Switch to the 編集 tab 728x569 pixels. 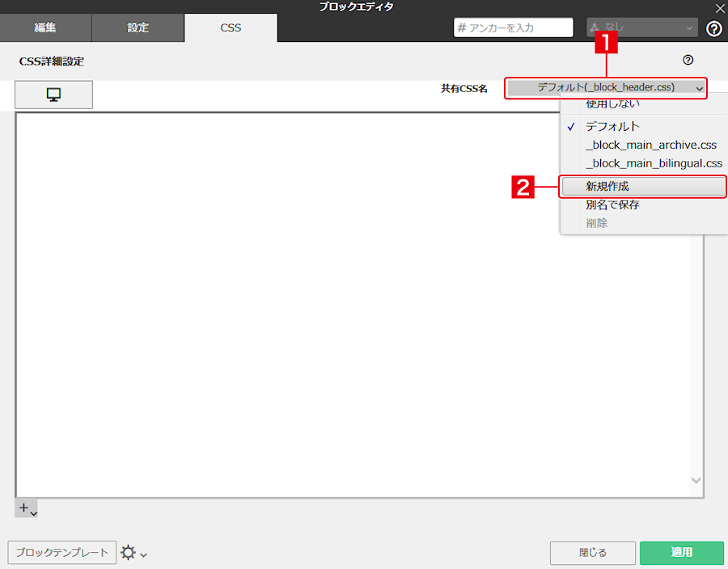(45, 27)
